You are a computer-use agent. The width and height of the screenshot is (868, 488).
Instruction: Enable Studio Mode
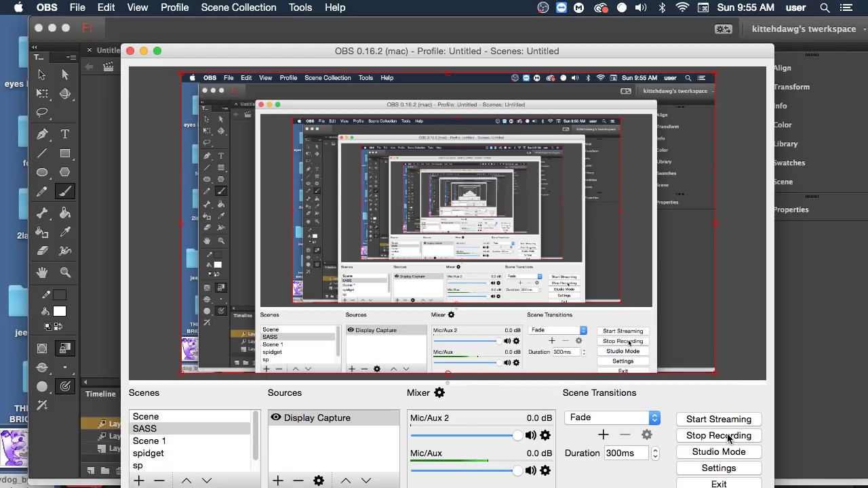point(719,451)
